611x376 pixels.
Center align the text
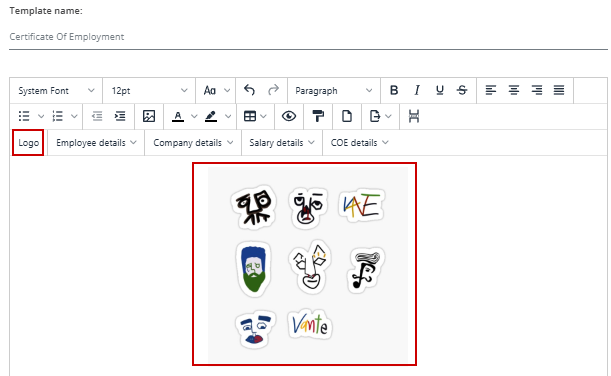click(x=514, y=90)
